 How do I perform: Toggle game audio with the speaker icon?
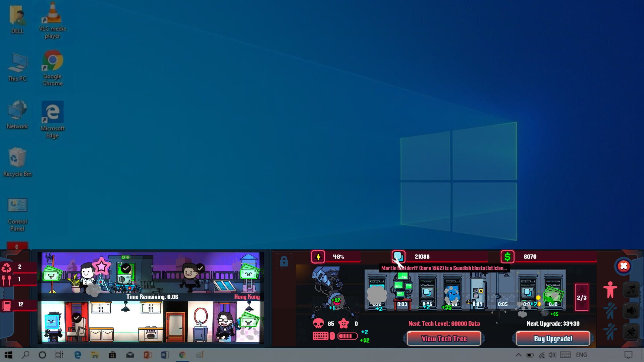(631, 310)
